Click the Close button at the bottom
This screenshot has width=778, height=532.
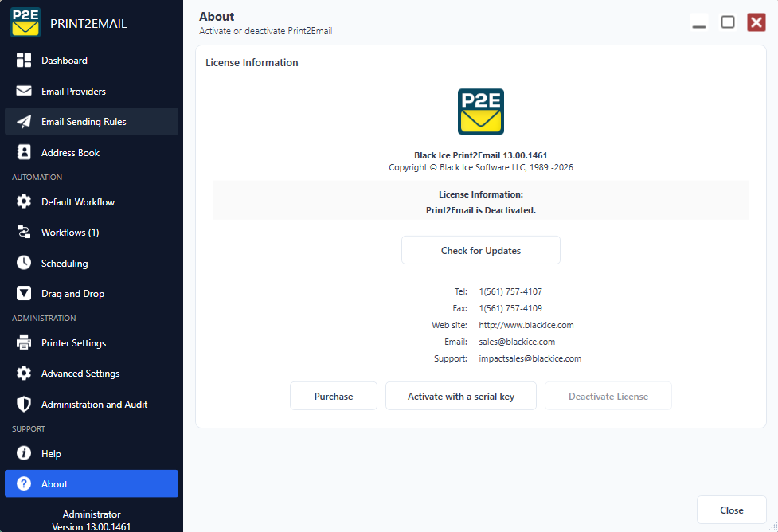731,510
